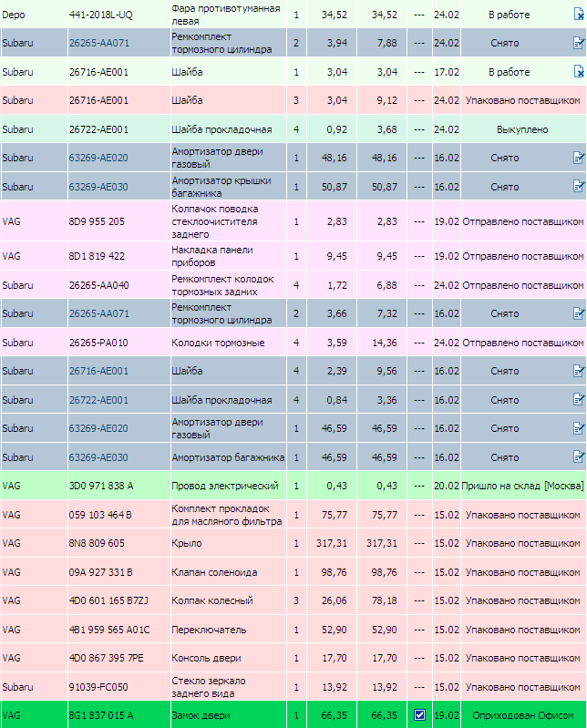Click total 9,12 in Шайба Упаковано row
Screen dimensions: 587x728
coord(386,100)
